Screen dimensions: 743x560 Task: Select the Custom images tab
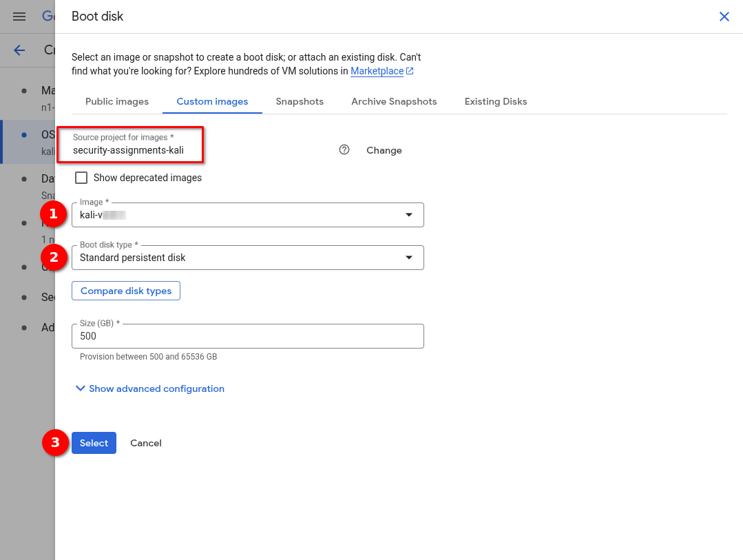(212, 101)
